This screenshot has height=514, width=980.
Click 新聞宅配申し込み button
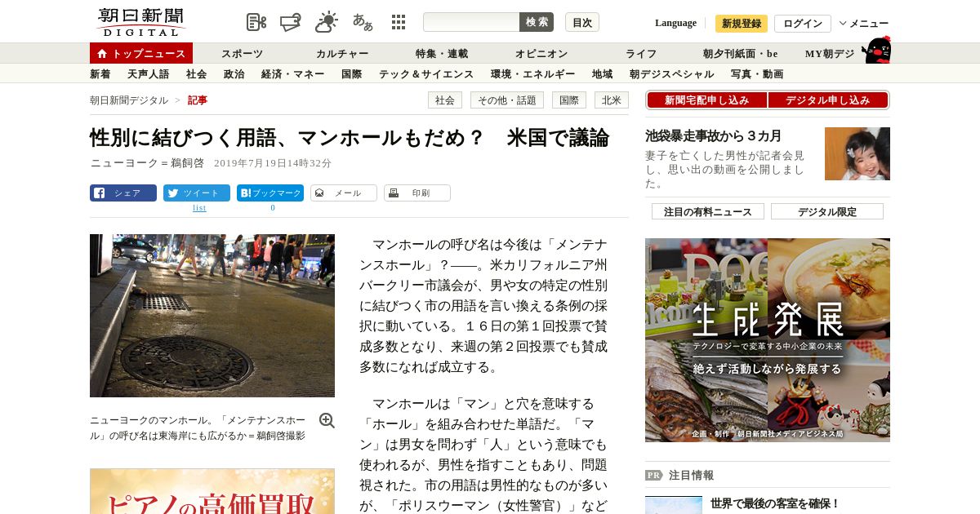[x=707, y=100]
